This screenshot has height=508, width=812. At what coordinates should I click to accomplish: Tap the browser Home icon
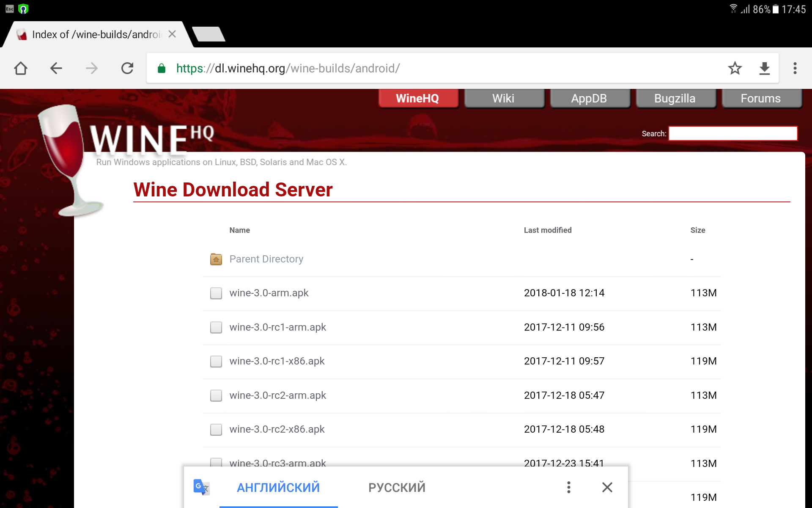coord(21,68)
